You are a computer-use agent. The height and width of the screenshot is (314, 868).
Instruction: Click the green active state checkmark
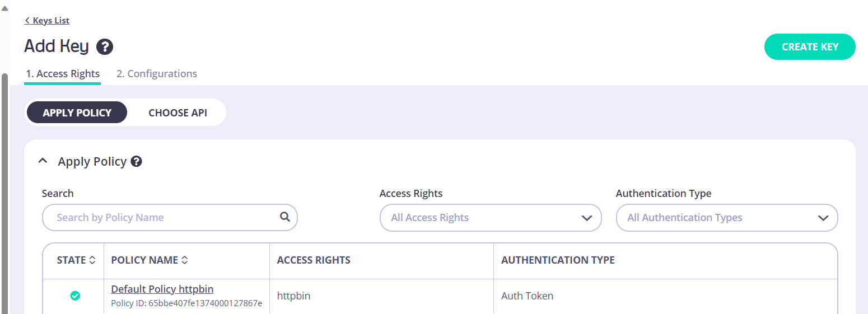click(75, 296)
